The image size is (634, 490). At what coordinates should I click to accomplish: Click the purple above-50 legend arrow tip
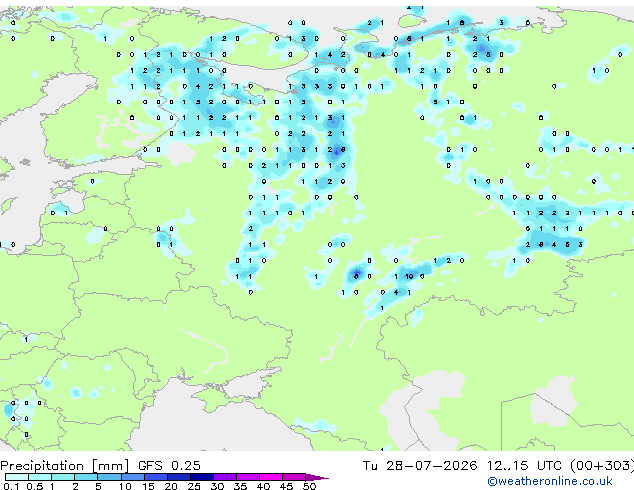[317, 477]
